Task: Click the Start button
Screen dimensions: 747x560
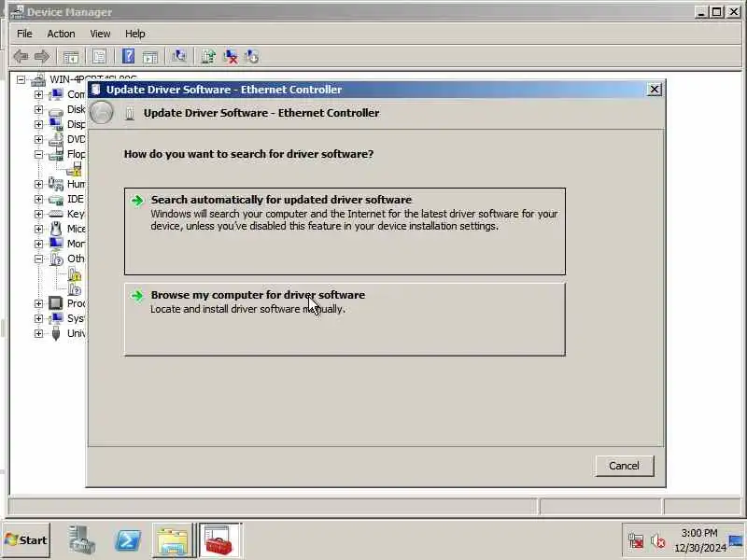Action: coord(27,540)
